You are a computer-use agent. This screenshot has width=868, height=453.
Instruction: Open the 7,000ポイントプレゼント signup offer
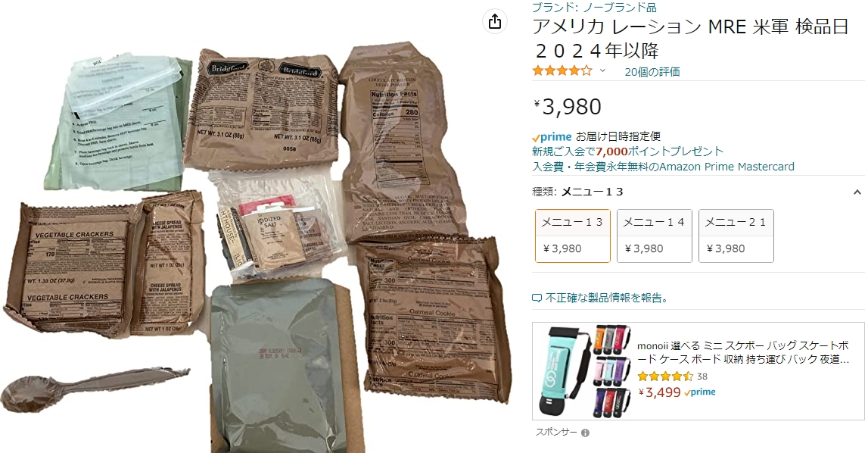(628, 152)
